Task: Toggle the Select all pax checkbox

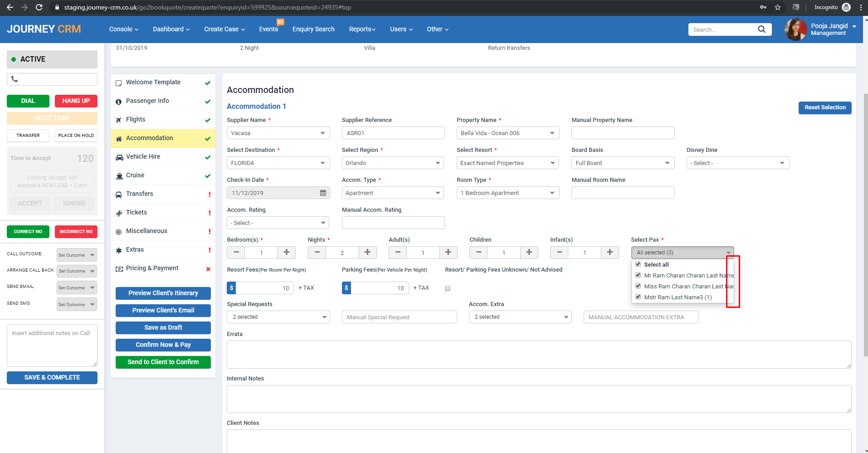Action: 638,264
